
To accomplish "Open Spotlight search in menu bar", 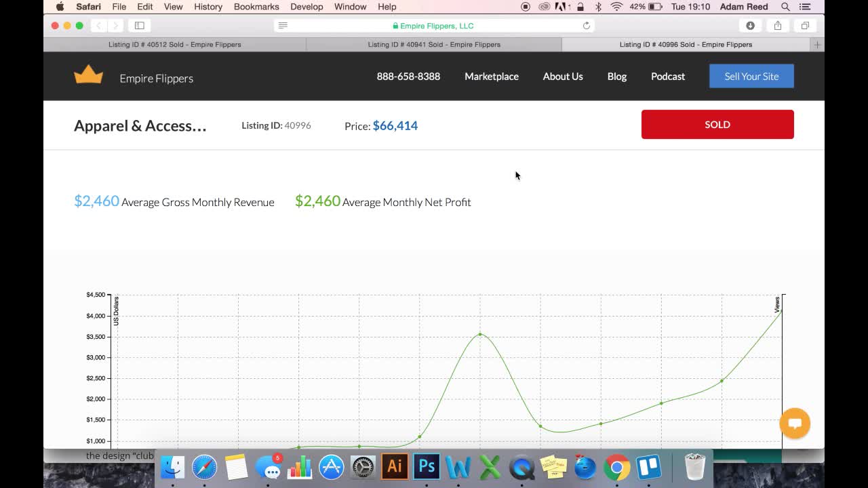I will point(785,7).
